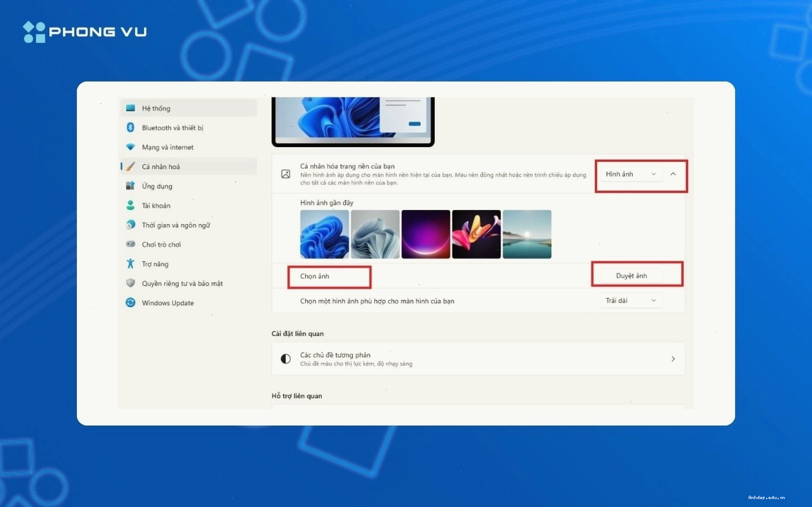Click the Các chủ đề tương phản row title
Screen dimensions: 812x507
point(335,355)
